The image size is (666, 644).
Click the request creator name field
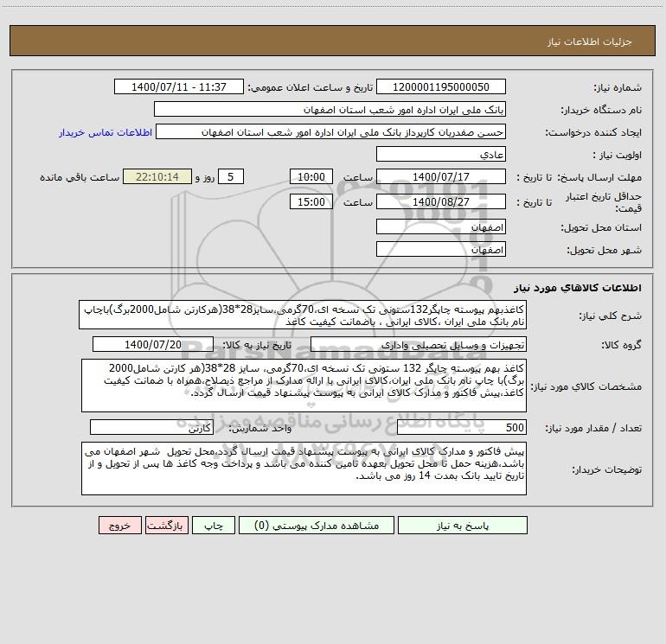pyautogui.click(x=331, y=132)
